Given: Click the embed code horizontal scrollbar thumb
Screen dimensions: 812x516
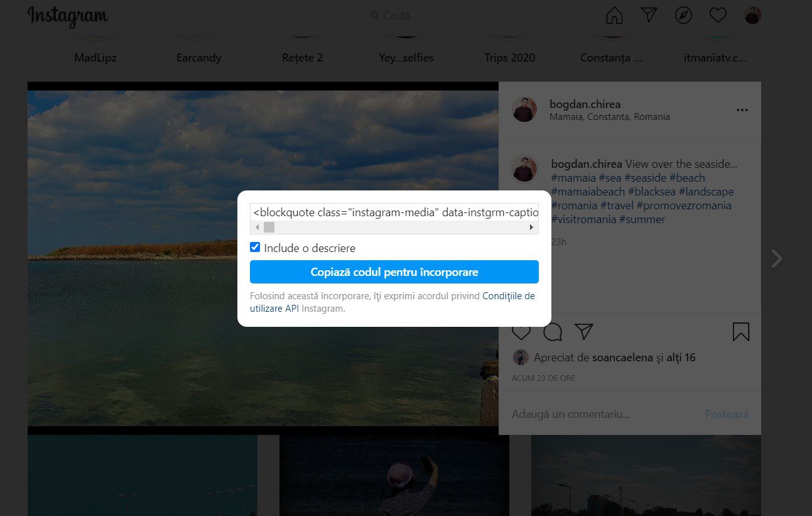Looking at the screenshot, I should [269, 227].
